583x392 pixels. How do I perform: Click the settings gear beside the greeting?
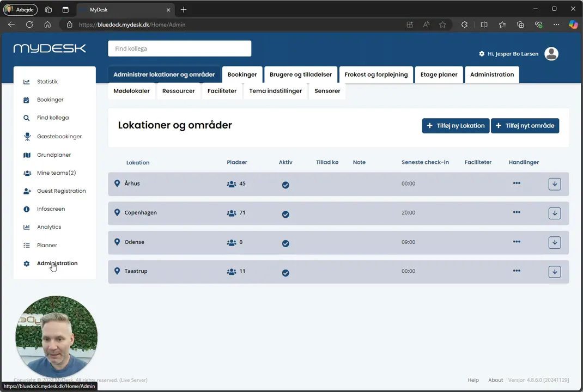482,54
